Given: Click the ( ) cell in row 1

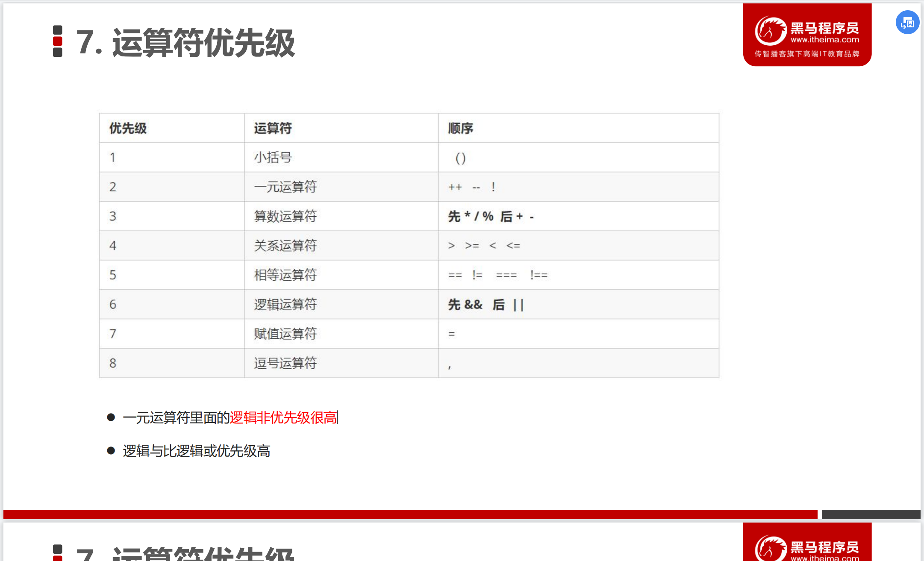Looking at the screenshot, I should coord(578,157).
